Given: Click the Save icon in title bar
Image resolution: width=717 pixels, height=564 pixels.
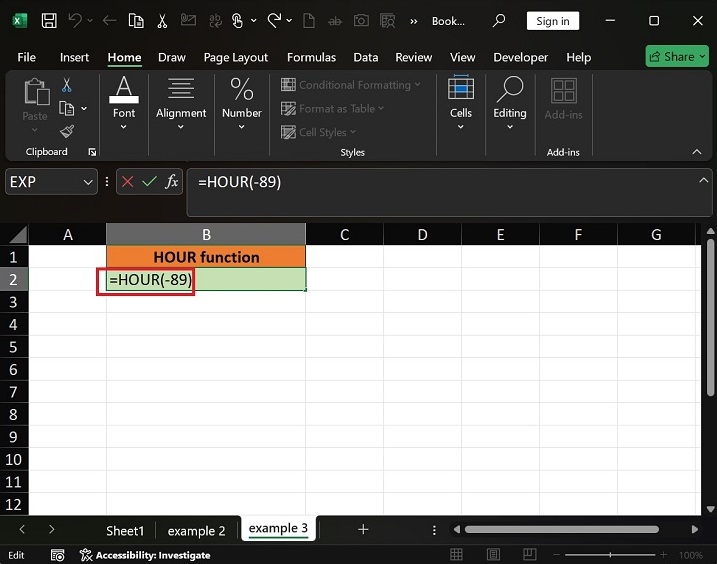Looking at the screenshot, I should point(48,21).
